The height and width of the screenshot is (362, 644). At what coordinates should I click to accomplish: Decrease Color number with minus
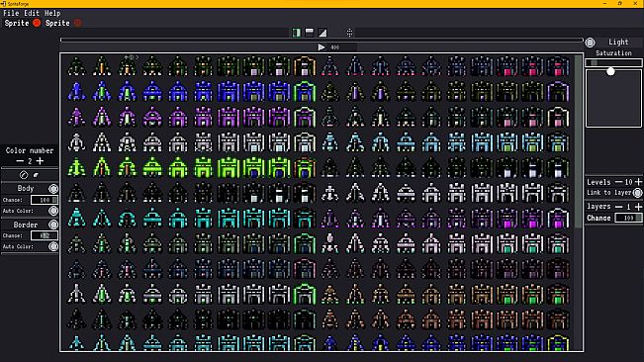click(20, 161)
